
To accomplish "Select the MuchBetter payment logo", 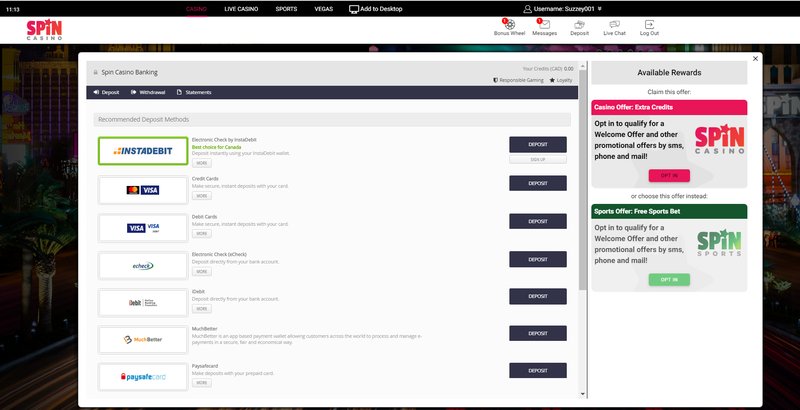I will pyautogui.click(x=143, y=340).
